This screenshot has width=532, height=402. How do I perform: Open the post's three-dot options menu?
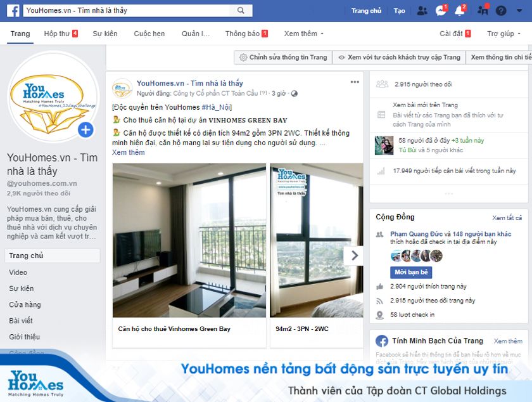[355, 82]
